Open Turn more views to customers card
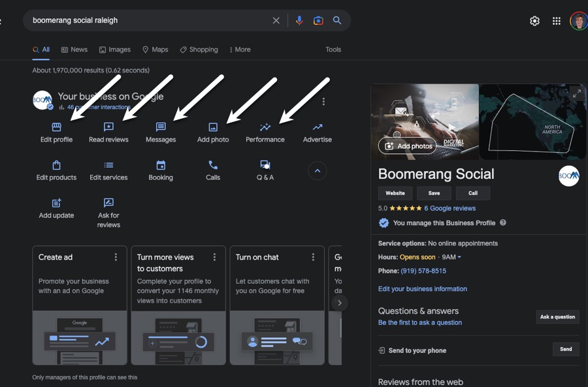 [178, 305]
